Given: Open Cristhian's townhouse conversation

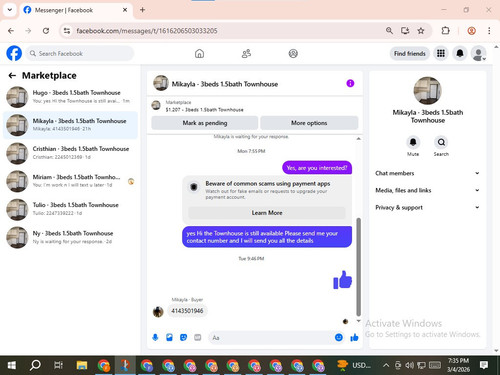Looking at the screenshot, I should tap(70, 153).
